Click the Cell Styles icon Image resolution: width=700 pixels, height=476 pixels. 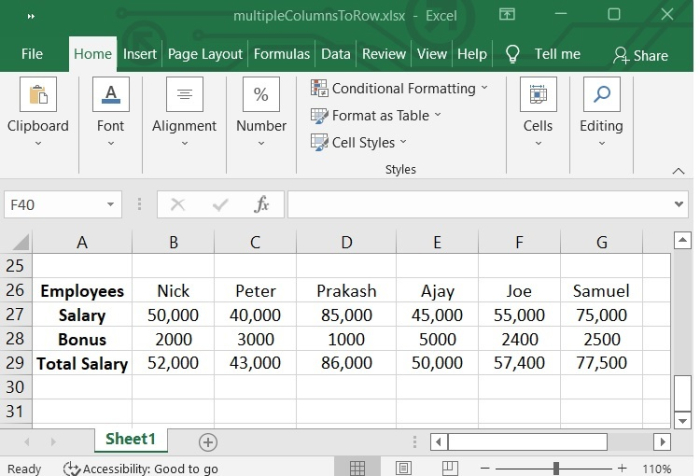(319, 142)
